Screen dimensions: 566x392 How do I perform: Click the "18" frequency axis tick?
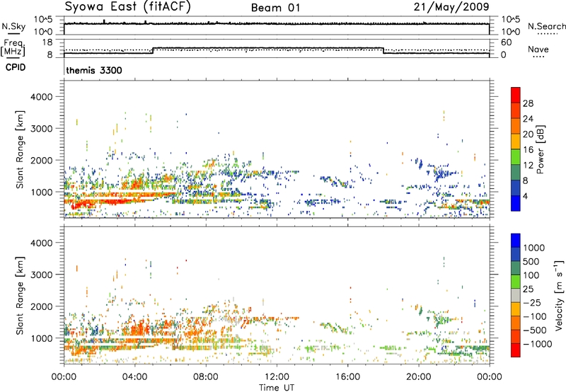(47, 42)
